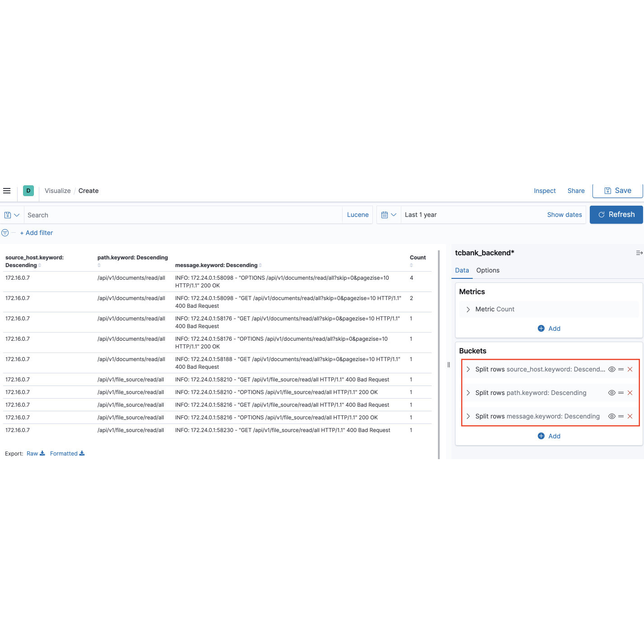Grab the drag handle for source_host.keyword bucket
644x644 pixels.
coord(621,369)
